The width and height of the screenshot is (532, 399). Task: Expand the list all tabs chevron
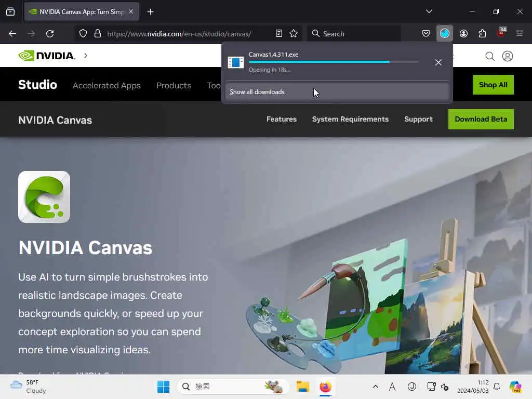point(429,11)
